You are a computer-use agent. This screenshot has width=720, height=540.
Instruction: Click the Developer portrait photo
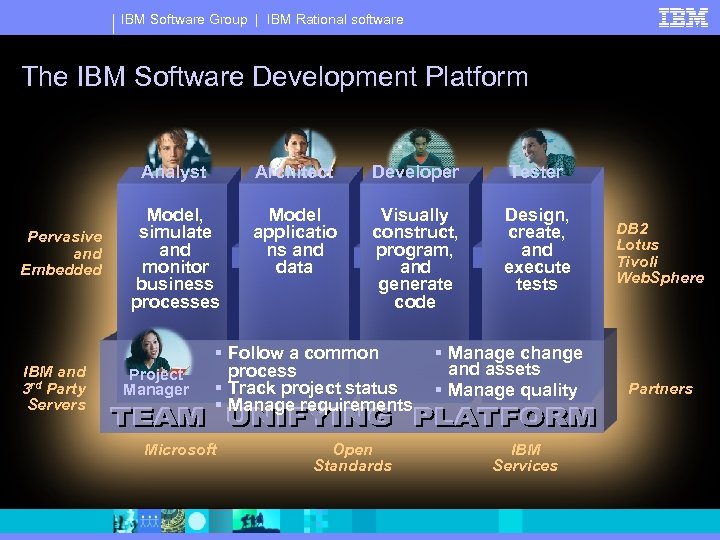(422, 148)
